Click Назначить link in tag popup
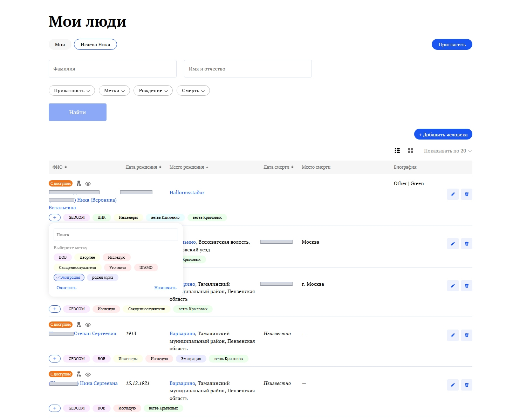513x420 pixels. [165, 288]
